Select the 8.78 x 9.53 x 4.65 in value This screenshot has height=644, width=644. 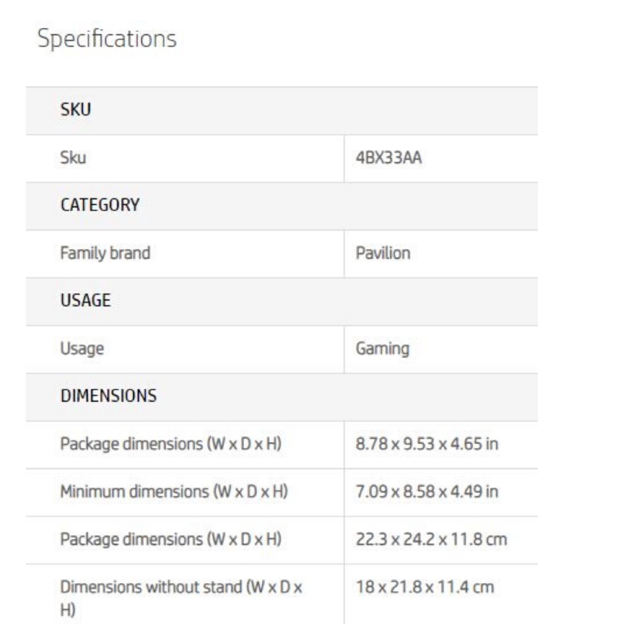[427, 444]
